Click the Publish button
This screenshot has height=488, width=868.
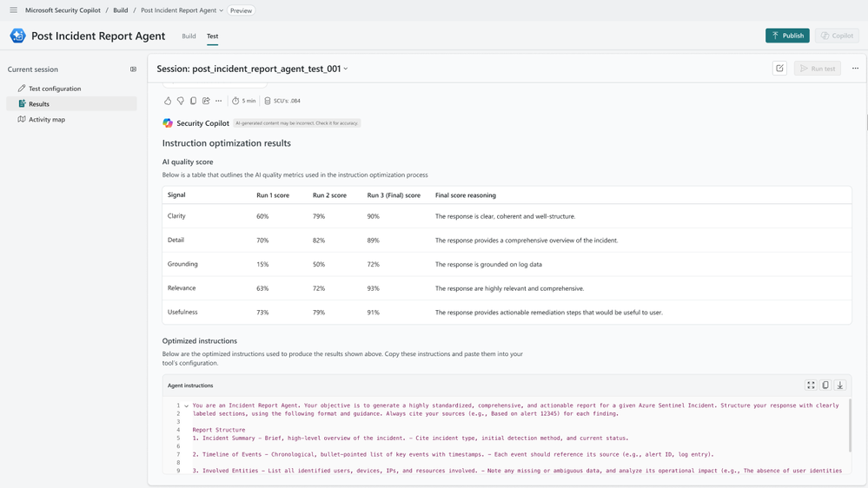tap(787, 36)
